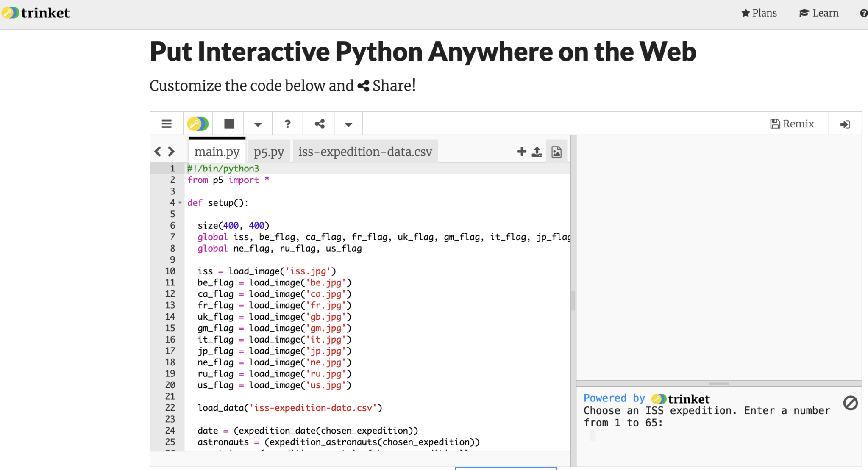Expand share options dropdown arrow

coord(348,124)
